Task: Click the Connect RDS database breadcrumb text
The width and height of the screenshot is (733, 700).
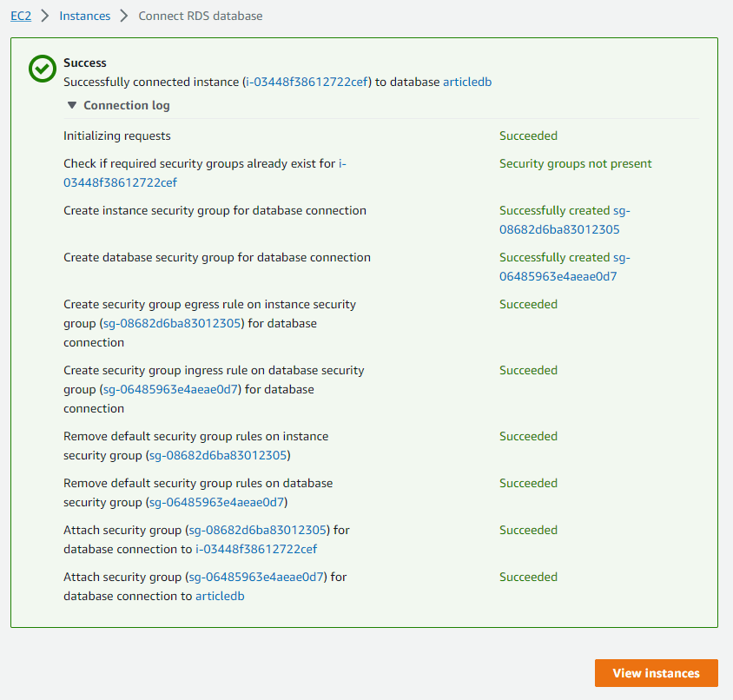Action: pos(201,16)
